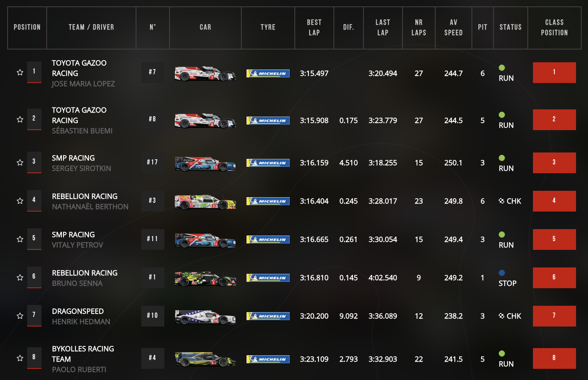
Task: Click green RUN status dot for car #7
Action: 502,68
